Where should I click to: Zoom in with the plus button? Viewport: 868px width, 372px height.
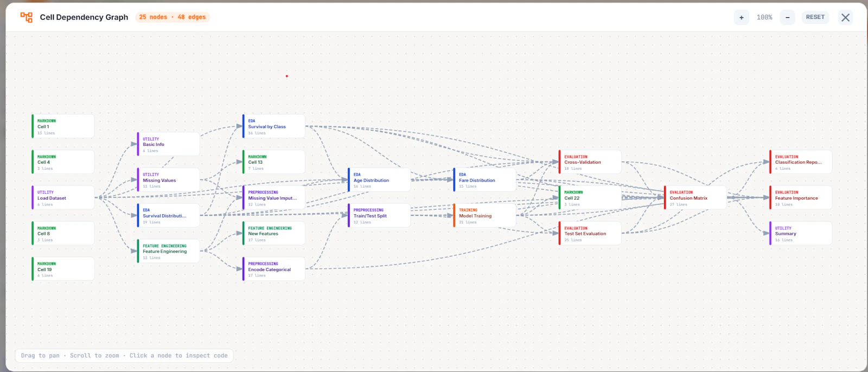coord(742,17)
